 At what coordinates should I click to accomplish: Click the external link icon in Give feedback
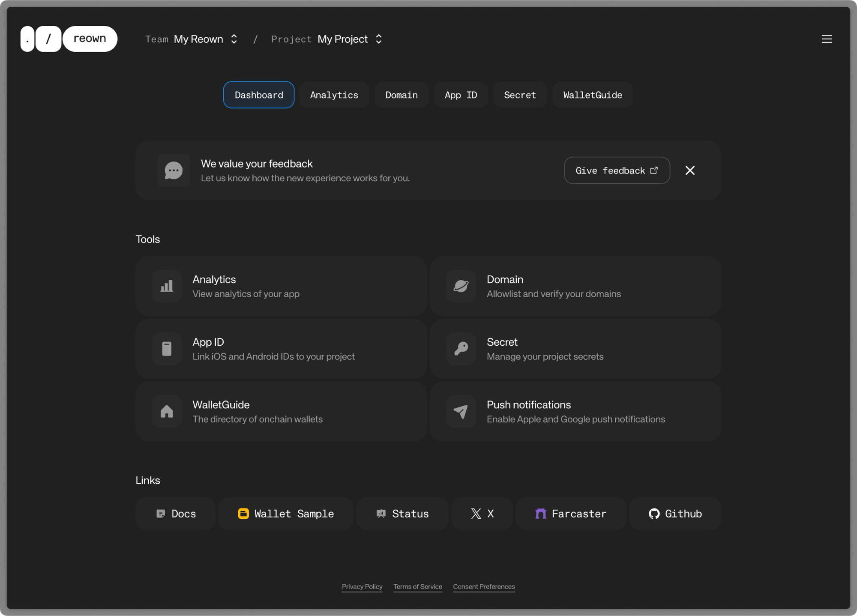(x=654, y=170)
